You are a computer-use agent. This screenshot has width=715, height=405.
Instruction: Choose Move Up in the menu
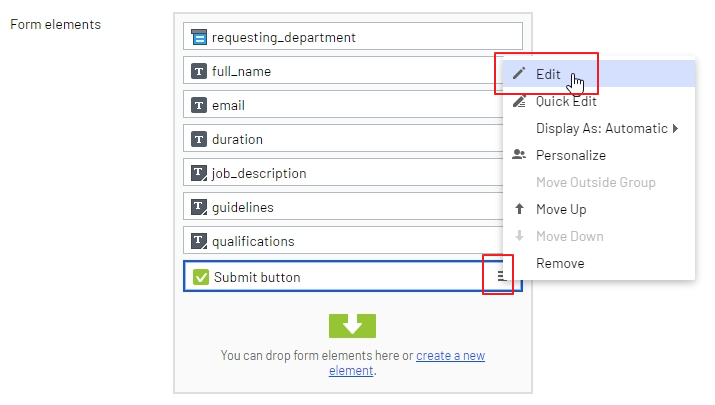(x=561, y=209)
